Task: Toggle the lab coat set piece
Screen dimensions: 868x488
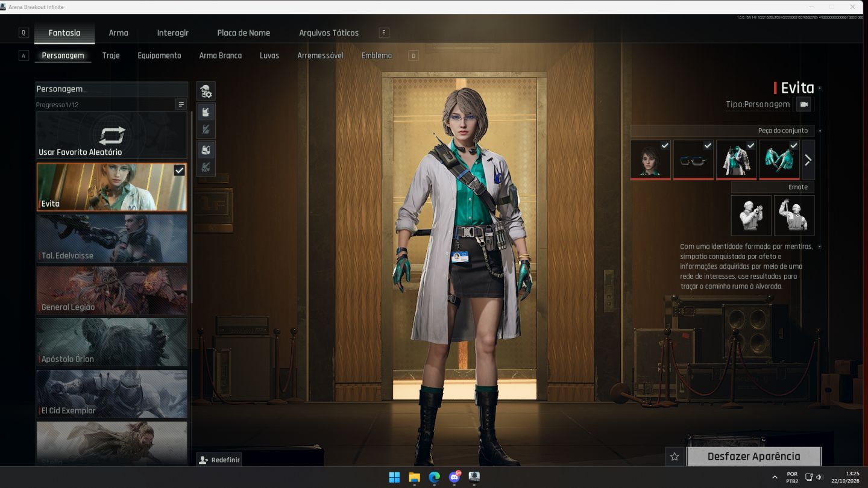Action: (x=736, y=160)
